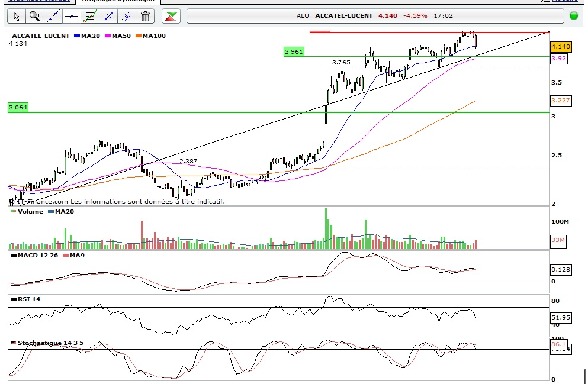Click the 17:02 time in ticker bar

pos(444,16)
